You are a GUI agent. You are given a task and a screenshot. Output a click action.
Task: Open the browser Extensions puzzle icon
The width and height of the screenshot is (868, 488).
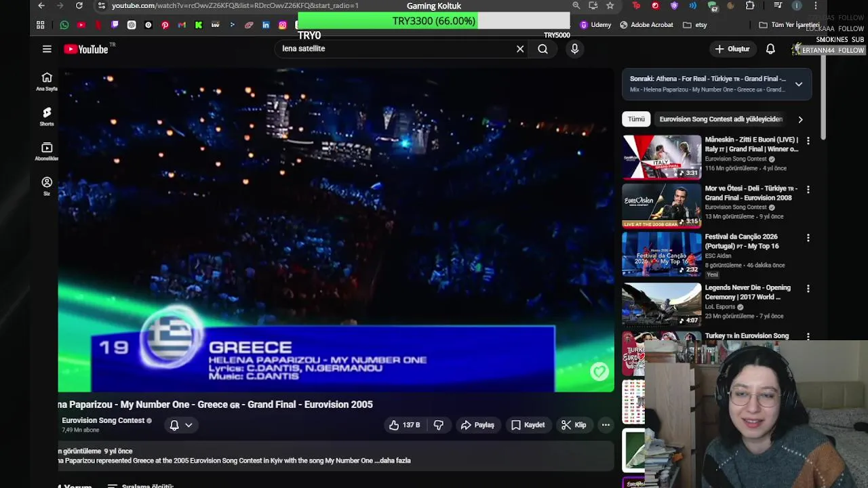tap(750, 5)
